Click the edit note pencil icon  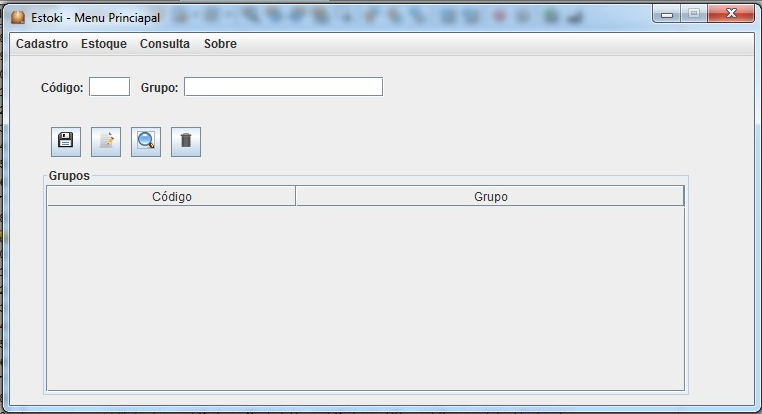click(x=106, y=141)
